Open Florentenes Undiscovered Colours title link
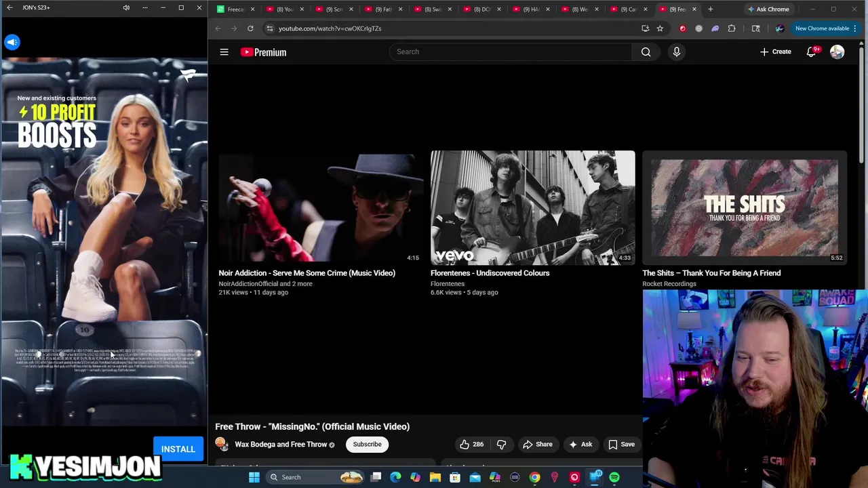The height and width of the screenshot is (488, 868). point(490,273)
